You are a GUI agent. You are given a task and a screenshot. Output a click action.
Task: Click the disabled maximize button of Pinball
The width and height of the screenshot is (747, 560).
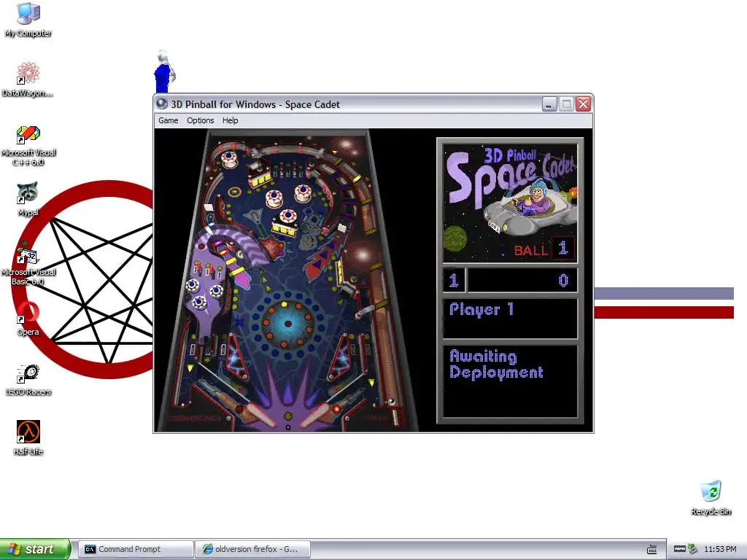(566, 104)
